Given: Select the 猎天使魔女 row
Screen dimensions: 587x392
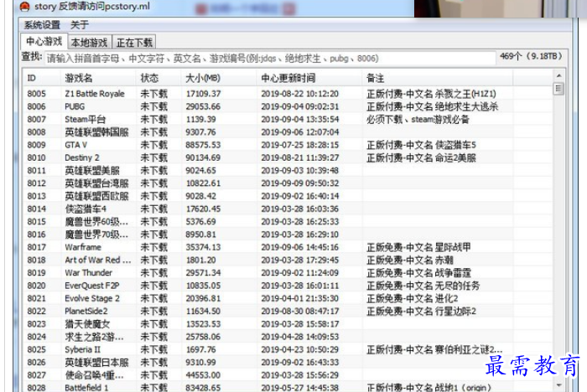Looking at the screenshot, I should tap(288, 324).
